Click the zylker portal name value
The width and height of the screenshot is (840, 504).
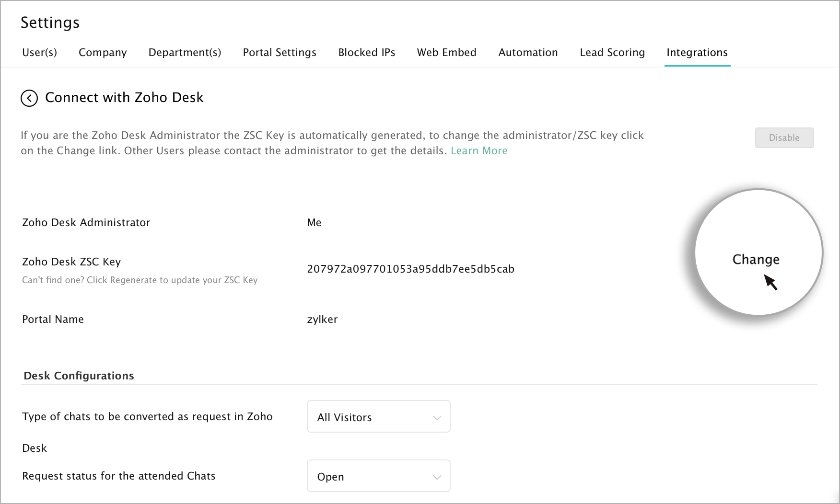322,319
